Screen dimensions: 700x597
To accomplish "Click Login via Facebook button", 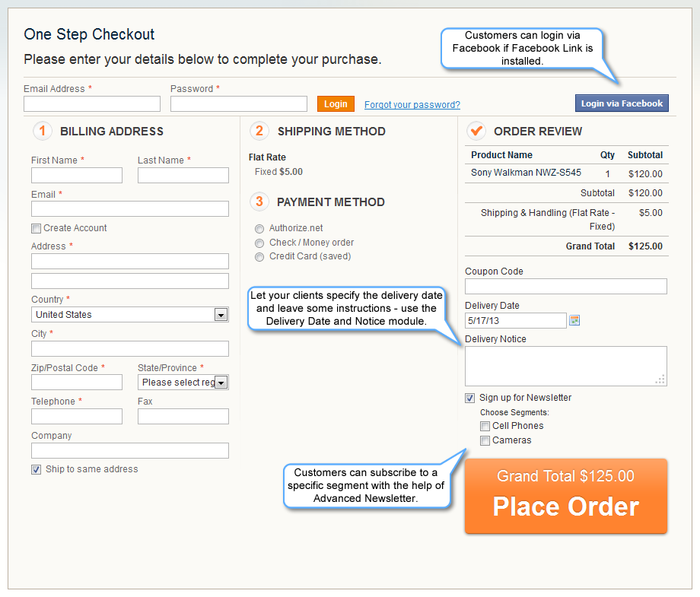I will tap(622, 103).
